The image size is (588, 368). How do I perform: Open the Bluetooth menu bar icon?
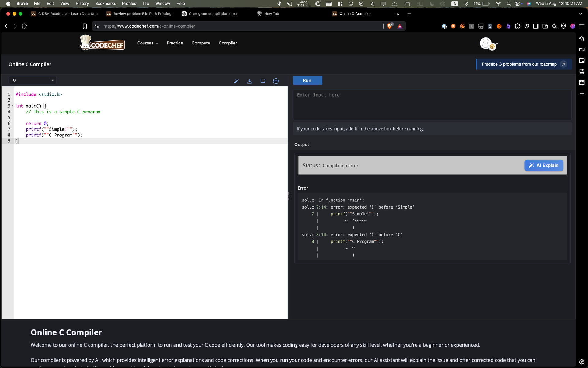tap(466, 4)
